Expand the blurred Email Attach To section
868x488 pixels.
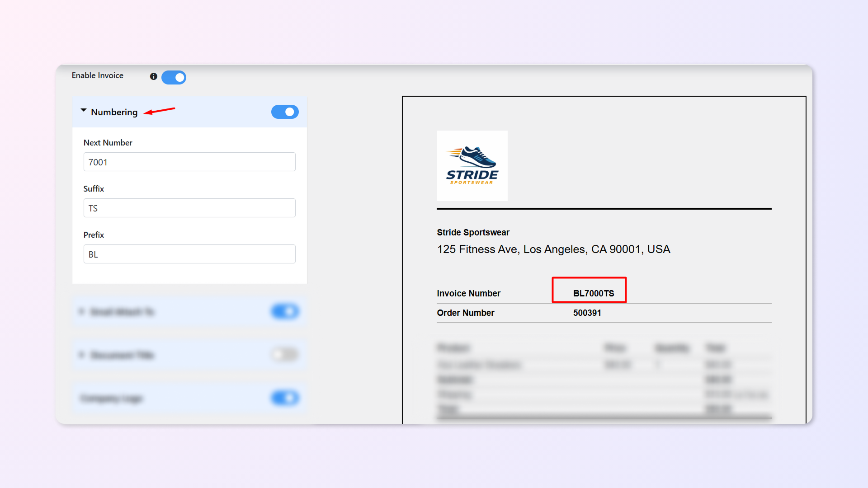tap(81, 311)
